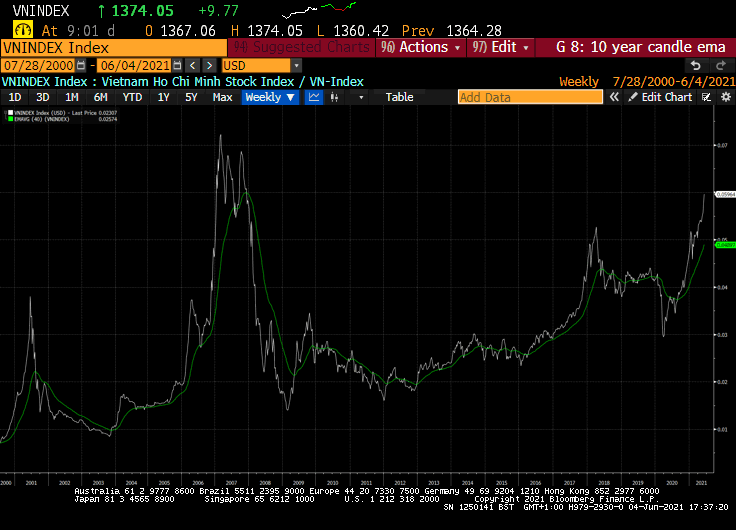Click the Edit Chart button
736x530 pixels.
[x=661, y=97]
